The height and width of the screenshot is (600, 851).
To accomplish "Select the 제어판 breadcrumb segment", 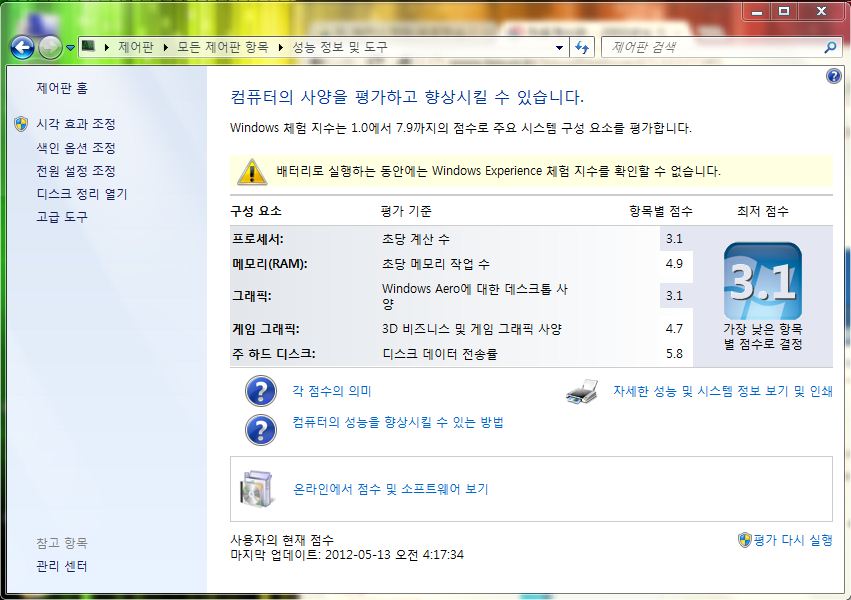I will pos(136,47).
